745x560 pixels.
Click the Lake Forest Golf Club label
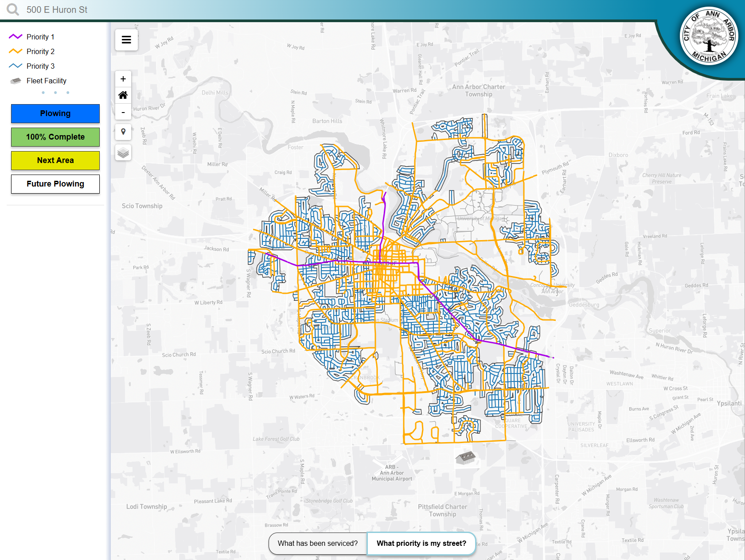276,439
